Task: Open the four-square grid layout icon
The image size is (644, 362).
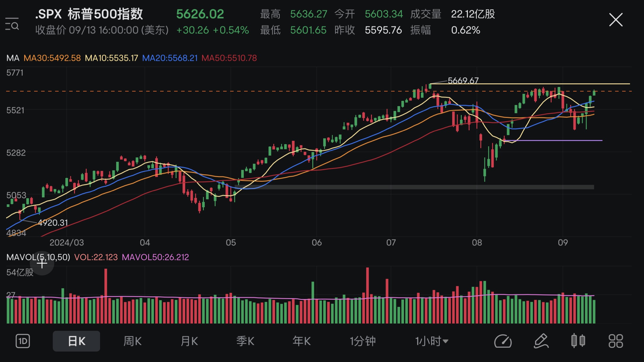Action: tap(616, 341)
